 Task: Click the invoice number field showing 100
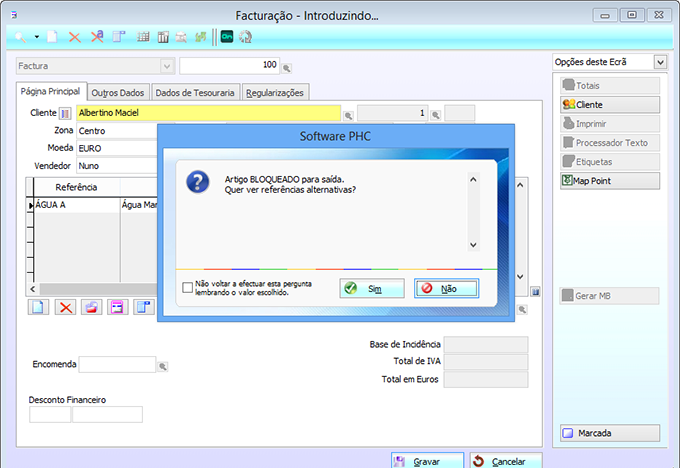(x=229, y=65)
